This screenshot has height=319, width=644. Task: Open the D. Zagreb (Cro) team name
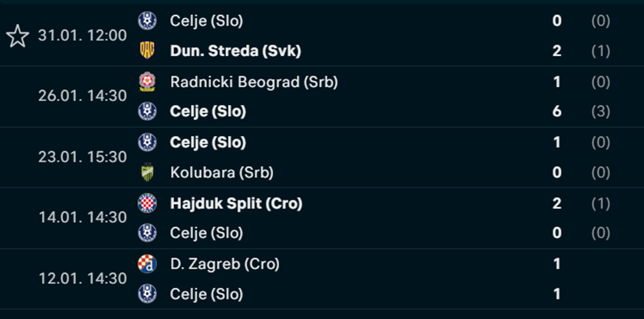pyautogui.click(x=225, y=264)
